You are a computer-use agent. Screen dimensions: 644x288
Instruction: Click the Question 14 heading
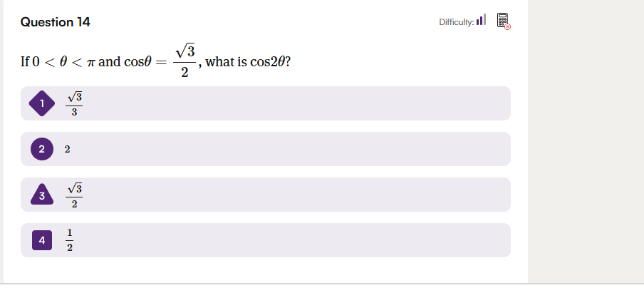[56, 22]
